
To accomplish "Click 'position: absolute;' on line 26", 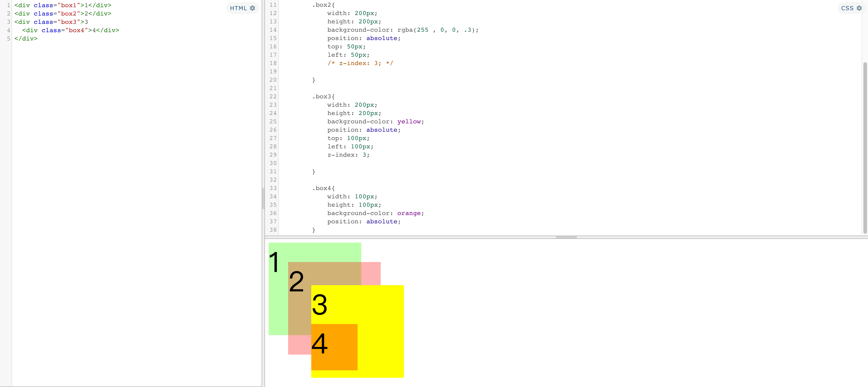I will 364,130.
